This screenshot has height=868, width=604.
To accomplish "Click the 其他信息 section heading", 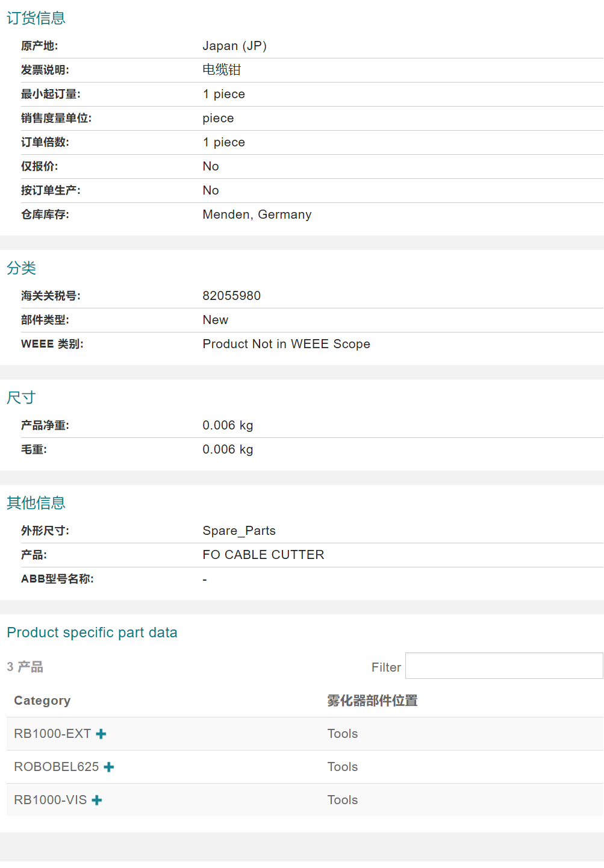I will click(36, 503).
